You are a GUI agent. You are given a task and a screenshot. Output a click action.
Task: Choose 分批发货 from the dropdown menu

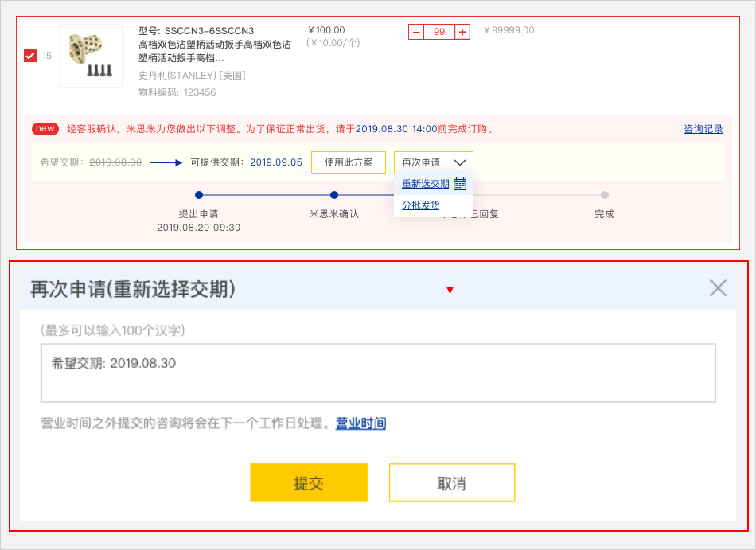(420, 205)
